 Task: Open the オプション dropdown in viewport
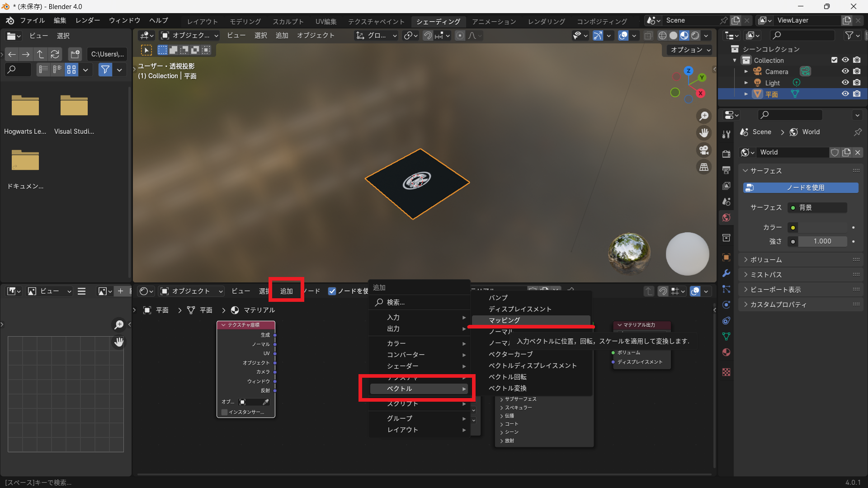(690, 50)
